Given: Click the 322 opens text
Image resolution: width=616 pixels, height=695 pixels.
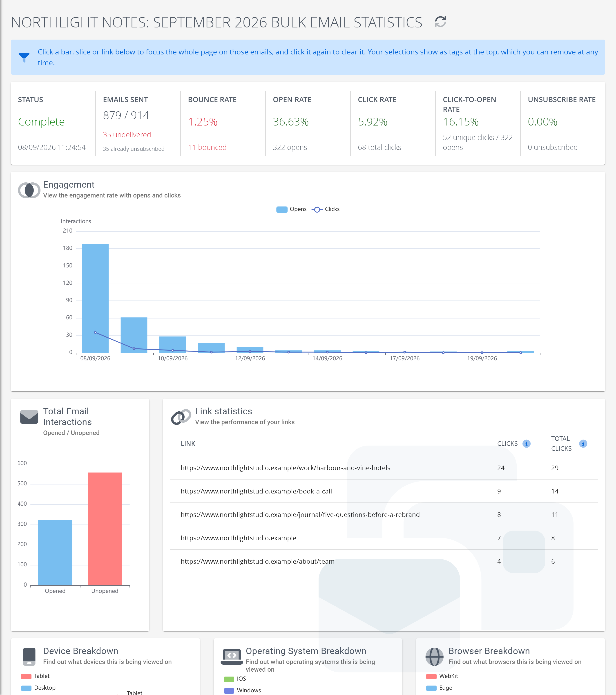Looking at the screenshot, I should pyautogui.click(x=290, y=147).
